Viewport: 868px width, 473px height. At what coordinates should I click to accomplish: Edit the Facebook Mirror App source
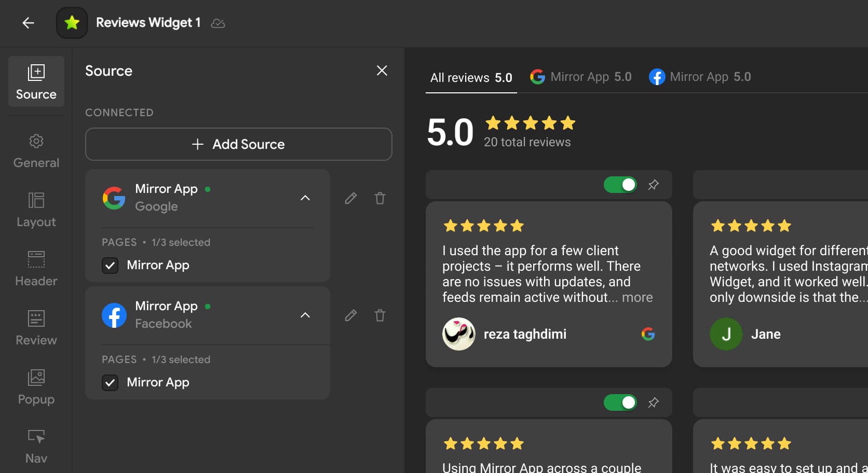point(351,315)
